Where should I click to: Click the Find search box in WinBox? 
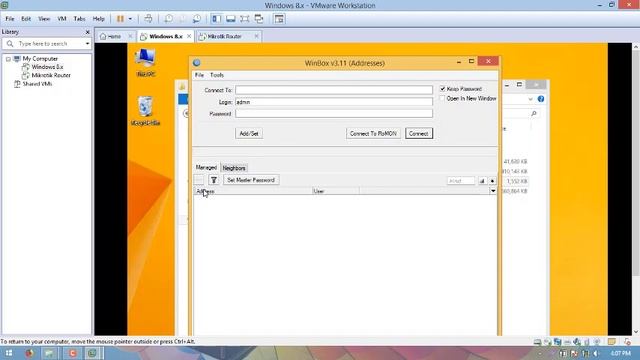pos(461,180)
